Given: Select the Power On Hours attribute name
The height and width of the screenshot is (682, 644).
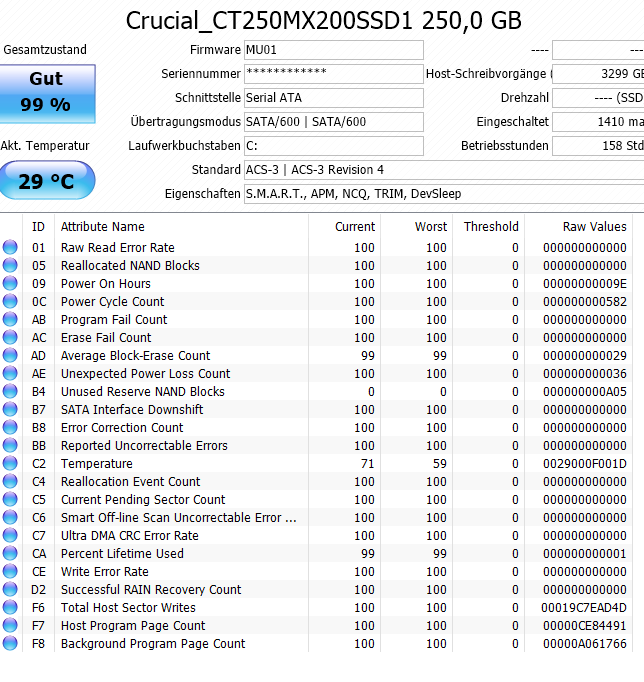Looking at the screenshot, I should 106,284.
